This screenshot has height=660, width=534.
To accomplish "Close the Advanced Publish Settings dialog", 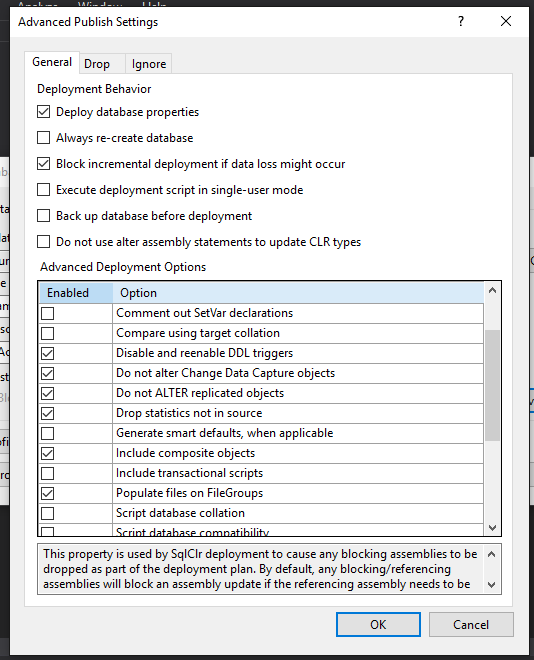I will click(x=506, y=21).
